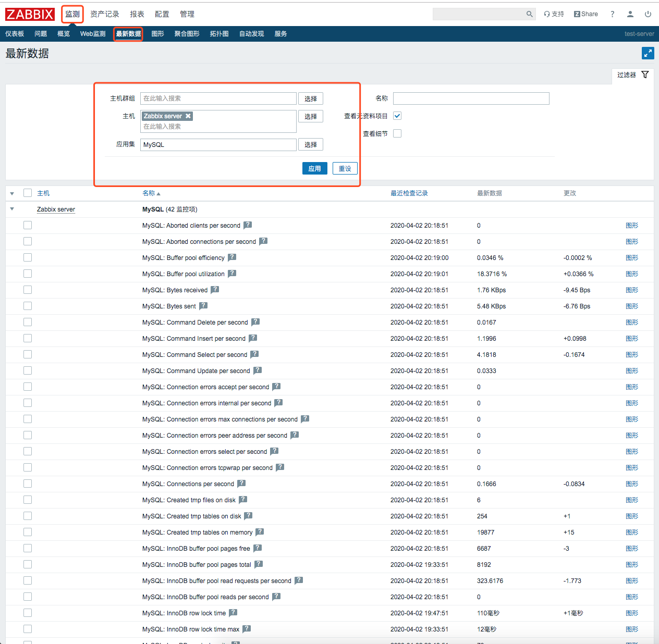Open 图形 link for Buffer pool utilization
The height and width of the screenshot is (644, 659).
(x=632, y=274)
